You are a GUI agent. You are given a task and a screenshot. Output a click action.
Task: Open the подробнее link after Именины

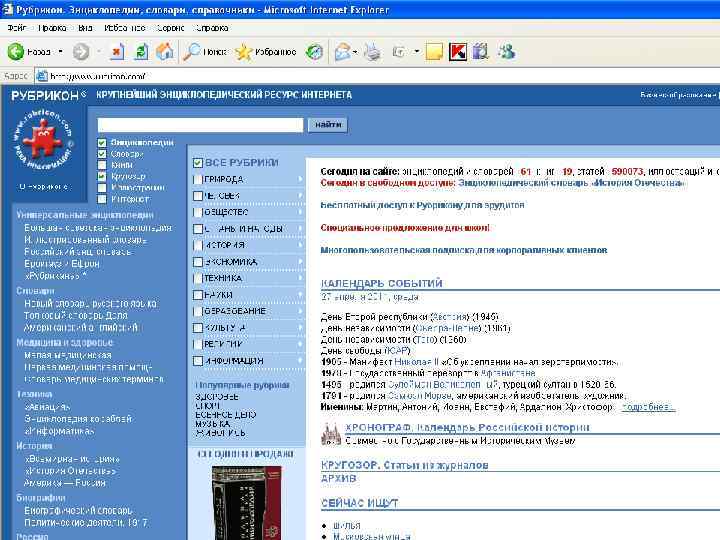(x=647, y=407)
